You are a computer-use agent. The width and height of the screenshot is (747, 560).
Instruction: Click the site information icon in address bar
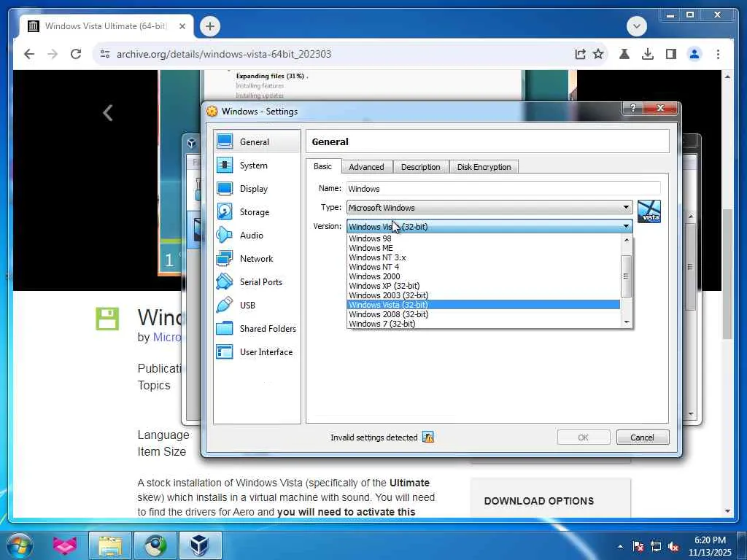(105, 54)
